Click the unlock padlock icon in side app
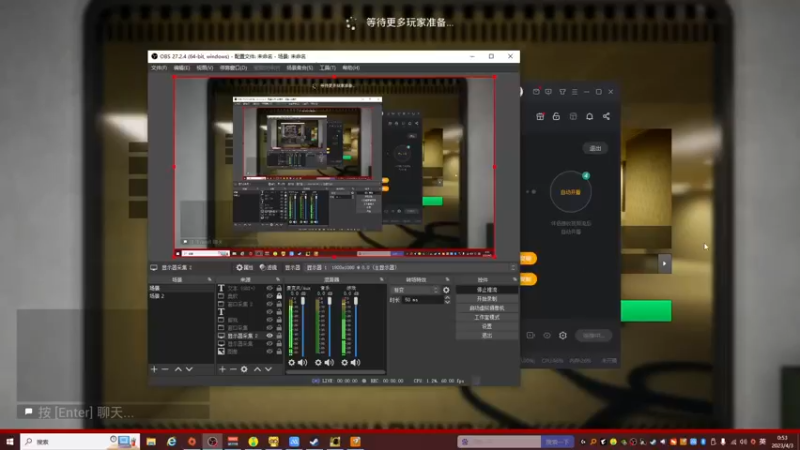The image size is (800, 450). point(556,116)
